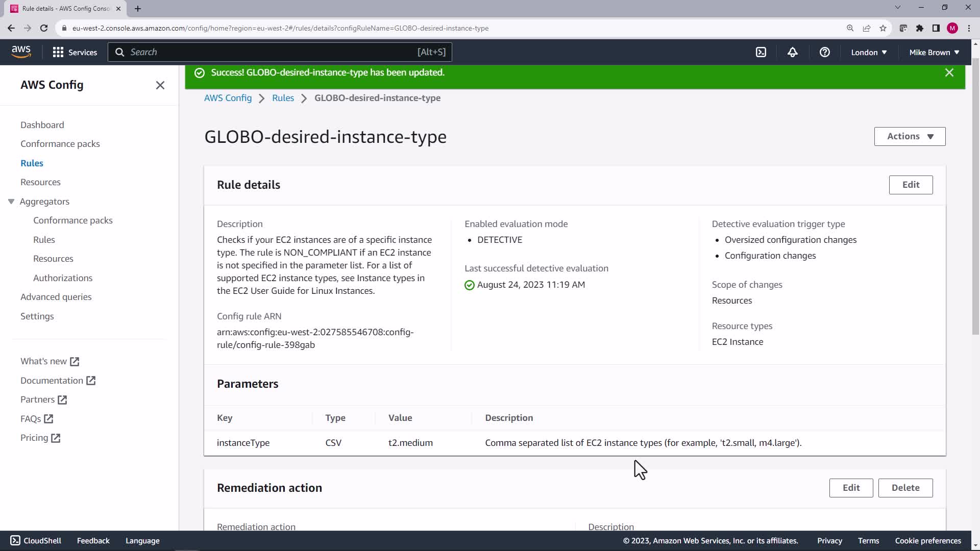The width and height of the screenshot is (980, 551).
Task: Reload the page with browser refresh icon
Action: pyautogui.click(x=44, y=28)
